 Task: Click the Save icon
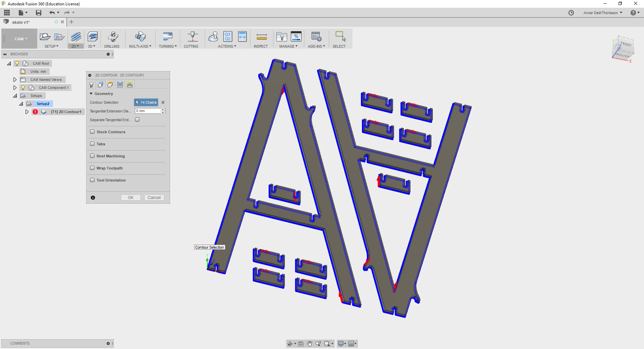tap(39, 13)
